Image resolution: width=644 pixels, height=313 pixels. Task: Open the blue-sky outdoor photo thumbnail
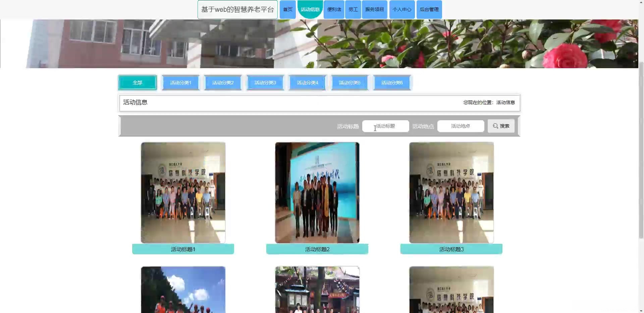(183, 290)
